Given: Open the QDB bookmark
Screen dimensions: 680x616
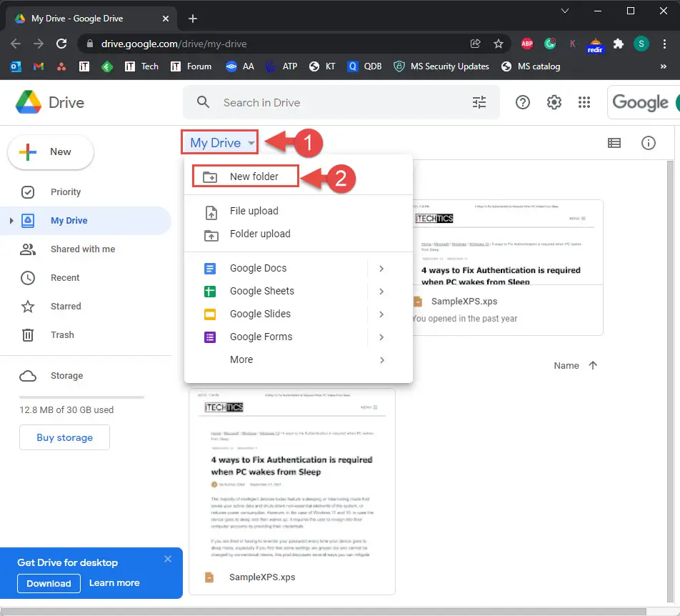Looking at the screenshot, I should click(x=365, y=66).
